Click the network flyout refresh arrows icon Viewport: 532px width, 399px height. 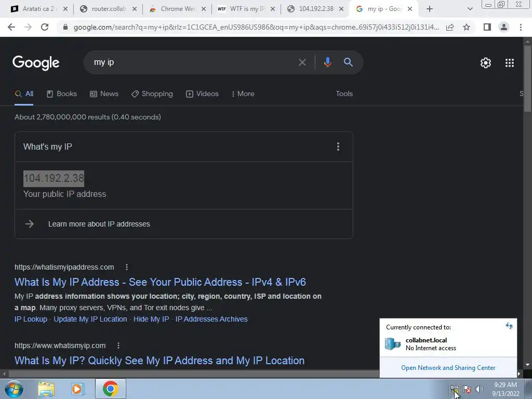[x=509, y=326]
